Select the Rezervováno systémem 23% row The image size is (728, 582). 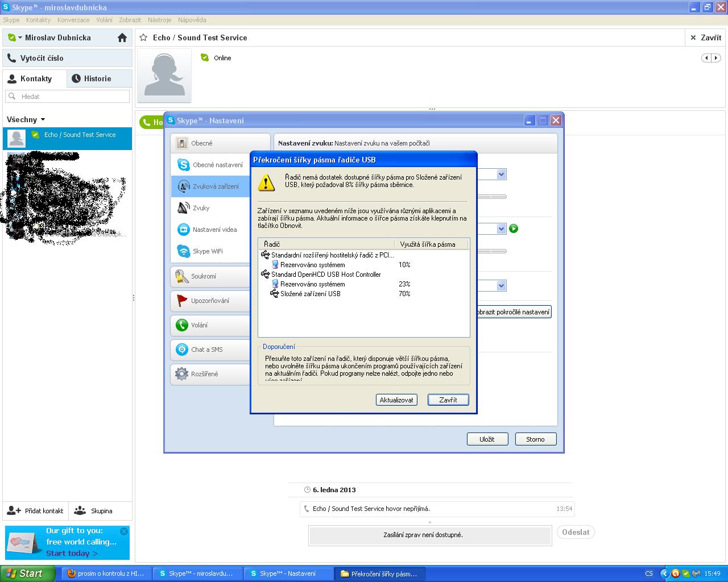(x=308, y=284)
